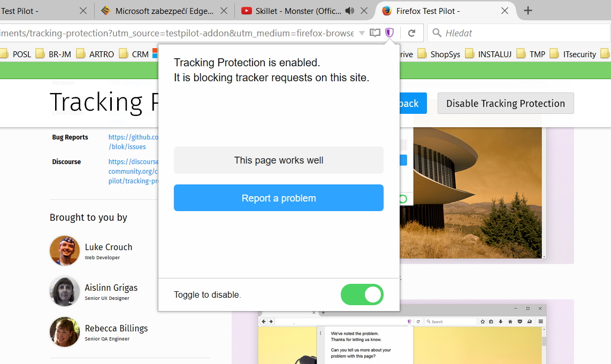
Task: Open the ARTRO bookmark folder
Action: tap(96, 54)
